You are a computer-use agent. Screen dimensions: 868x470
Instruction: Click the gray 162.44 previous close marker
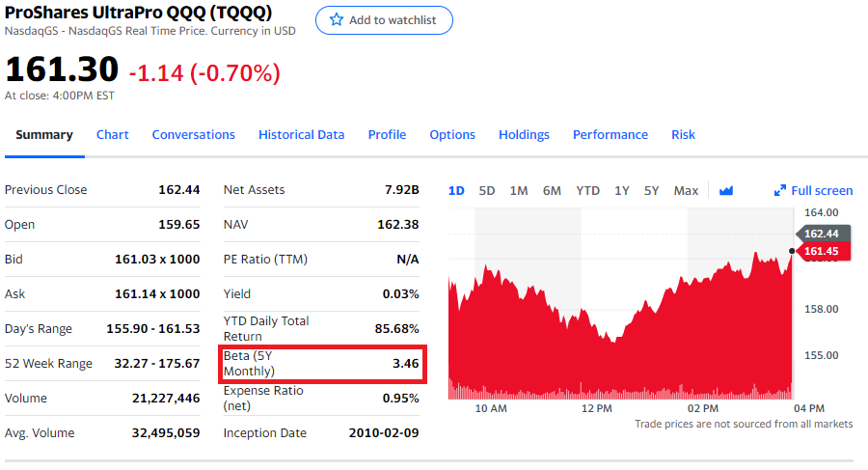[824, 234]
